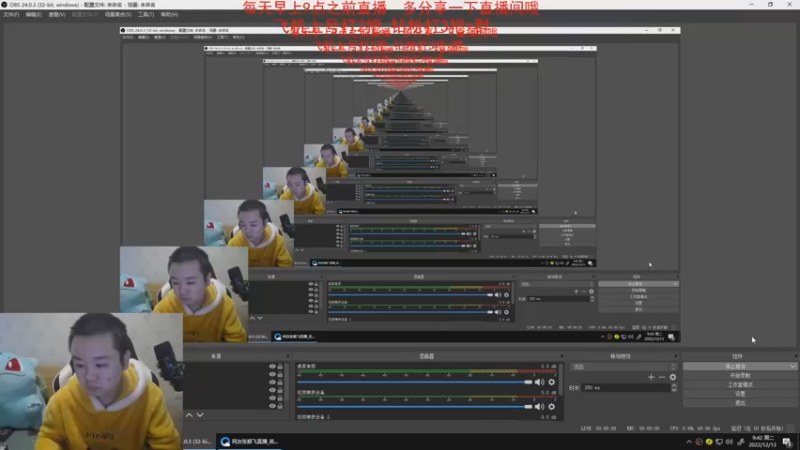Lock the bottom source row
This screenshot has width=800, height=450.
(280, 406)
